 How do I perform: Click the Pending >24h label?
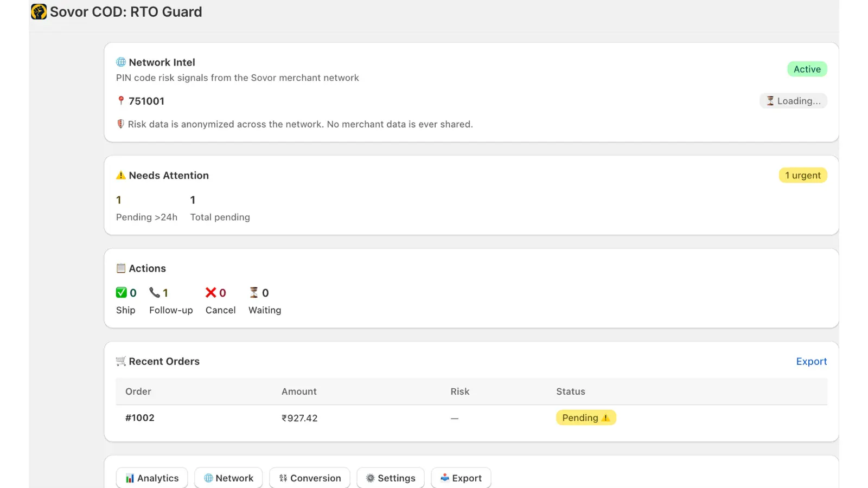point(146,217)
